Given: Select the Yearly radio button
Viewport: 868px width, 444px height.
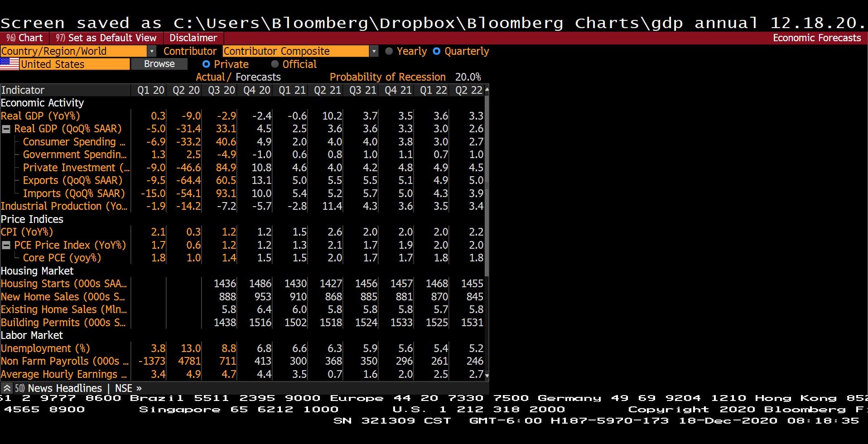Looking at the screenshot, I should pos(389,51).
